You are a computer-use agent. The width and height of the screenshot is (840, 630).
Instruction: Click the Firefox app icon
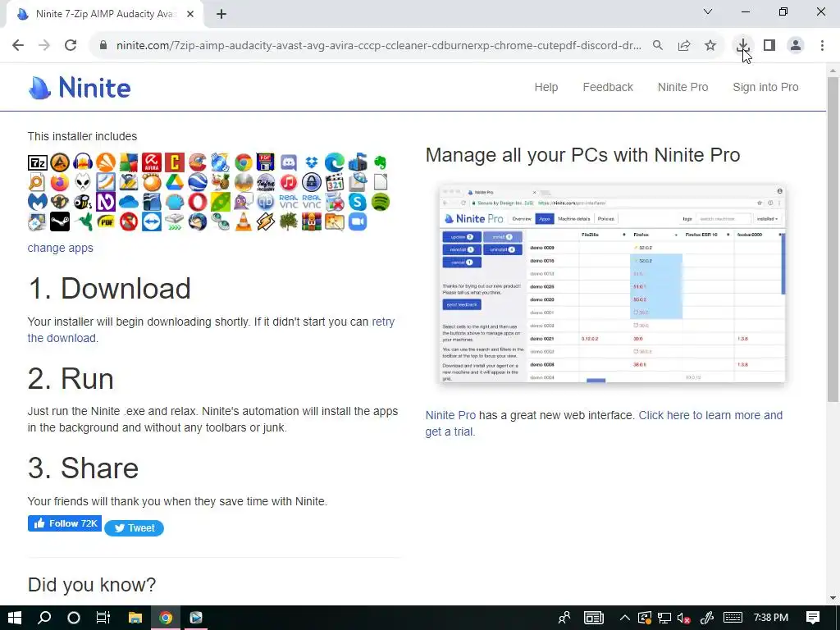[60, 182]
